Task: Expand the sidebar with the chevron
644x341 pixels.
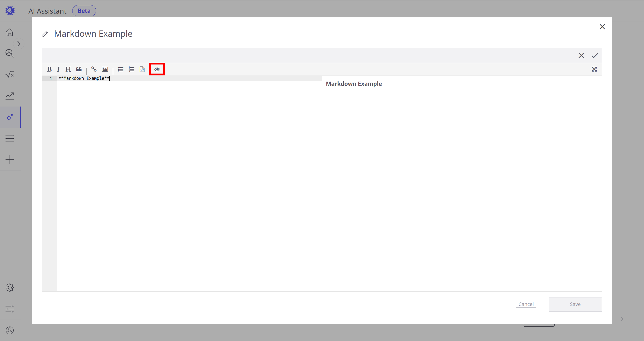Action: point(19,44)
